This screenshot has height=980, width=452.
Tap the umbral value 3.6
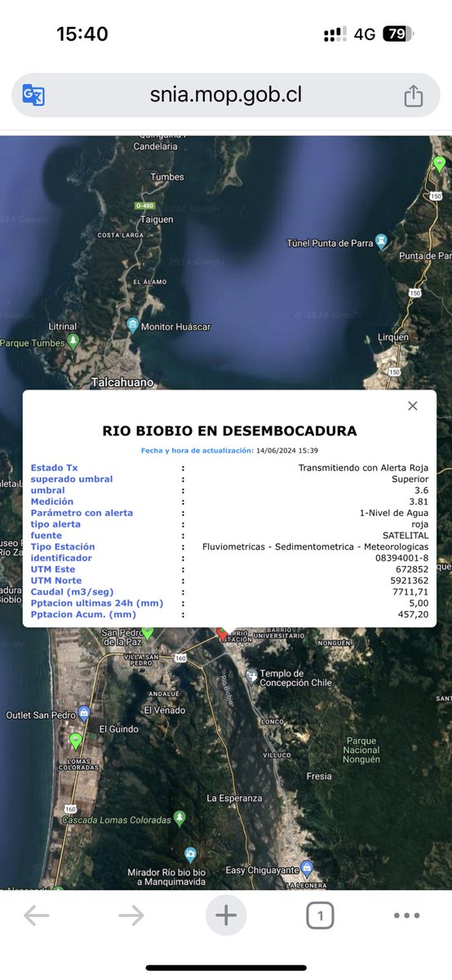[x=421, y=490]
